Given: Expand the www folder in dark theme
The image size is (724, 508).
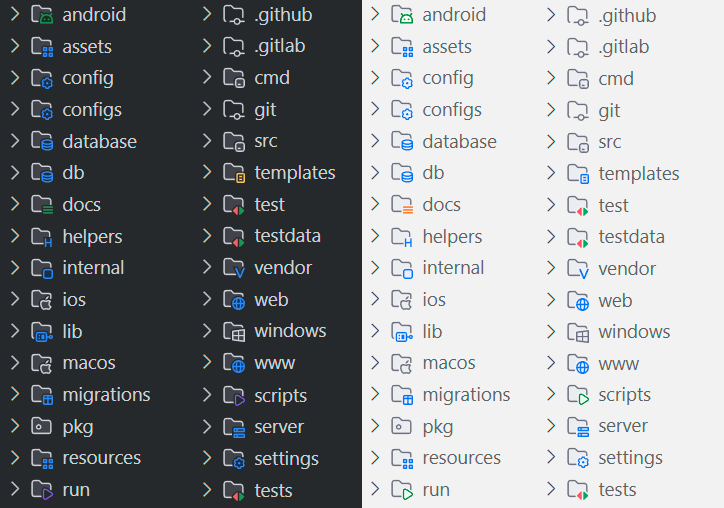Looking at the screenshot, I should (207, 363).
